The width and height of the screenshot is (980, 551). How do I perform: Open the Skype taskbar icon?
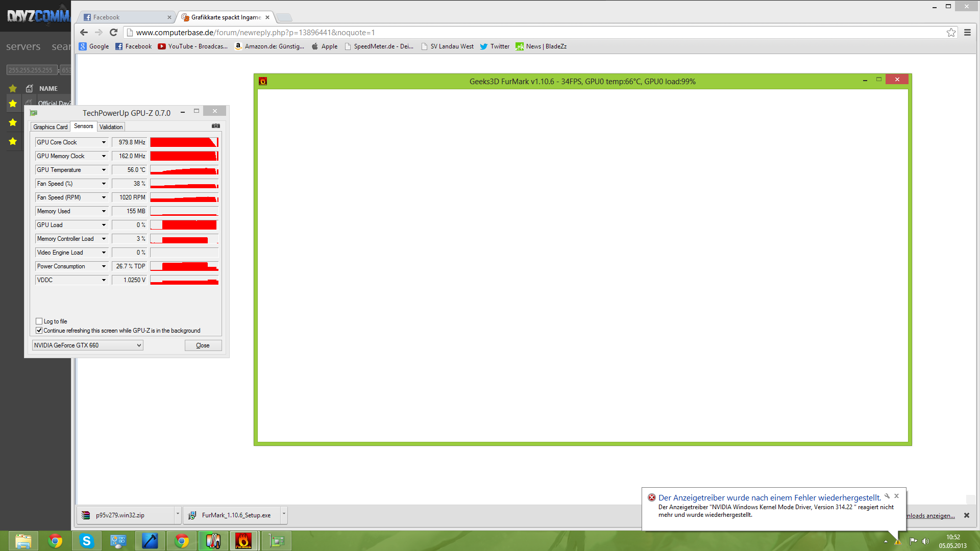(86, 541)
